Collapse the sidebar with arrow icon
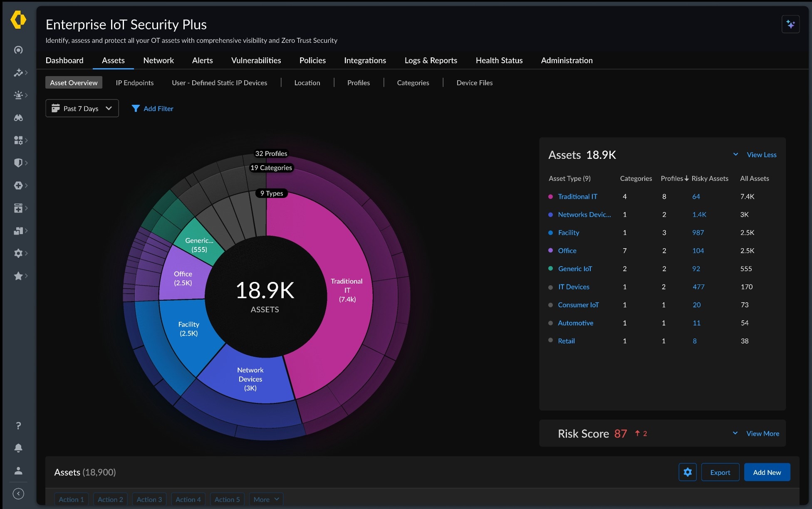 point(18,494)
